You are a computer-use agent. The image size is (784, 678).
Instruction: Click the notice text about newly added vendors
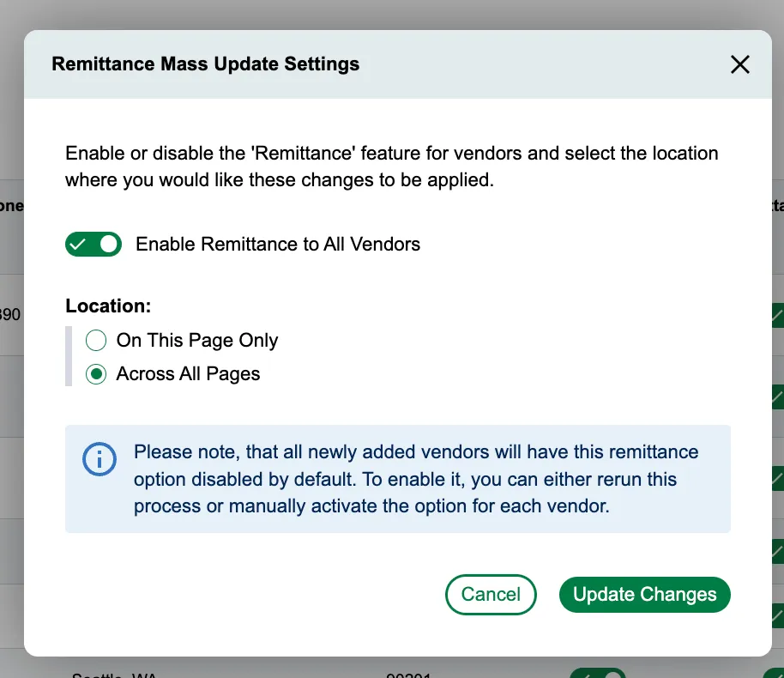coord(416,479)
